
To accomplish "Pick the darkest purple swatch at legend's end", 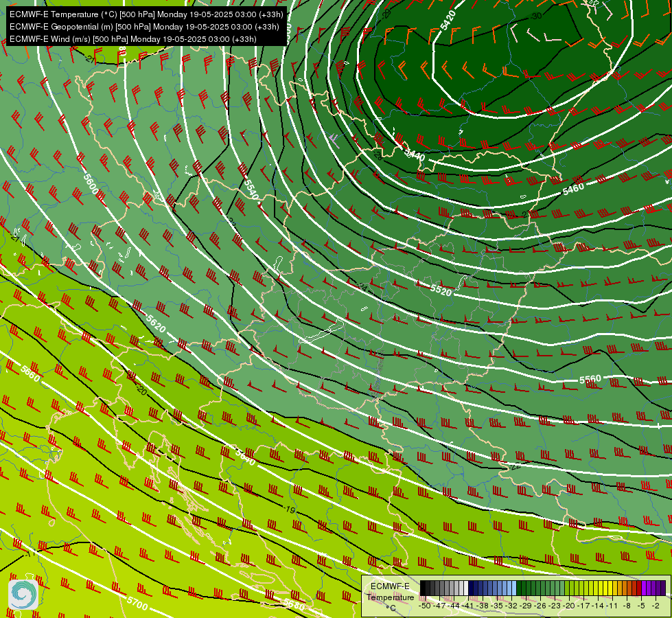I will [x=663, y=588].
